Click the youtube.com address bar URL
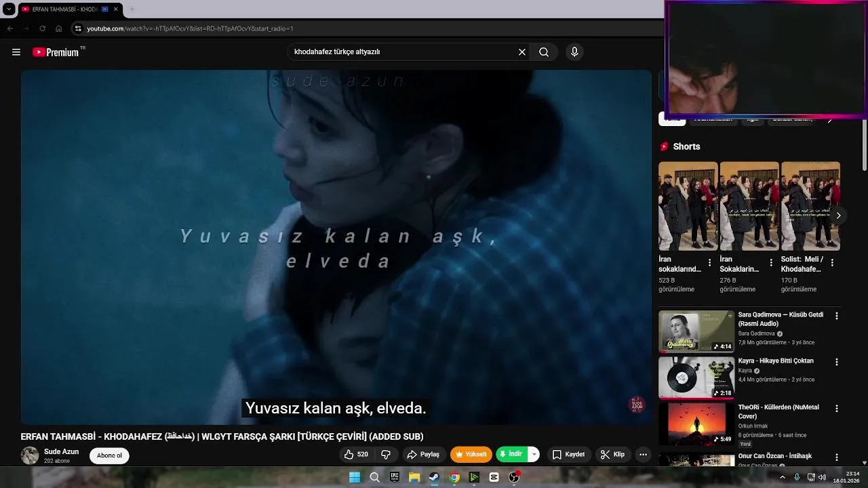The width and height of the screenshot is (868, 488). coord(190,28)
